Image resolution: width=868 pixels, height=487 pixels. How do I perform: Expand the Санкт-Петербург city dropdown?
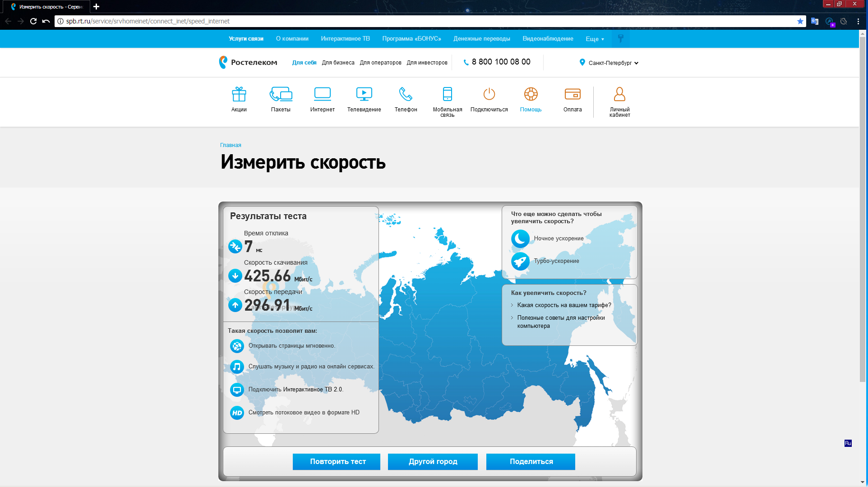tap(609, 63)
